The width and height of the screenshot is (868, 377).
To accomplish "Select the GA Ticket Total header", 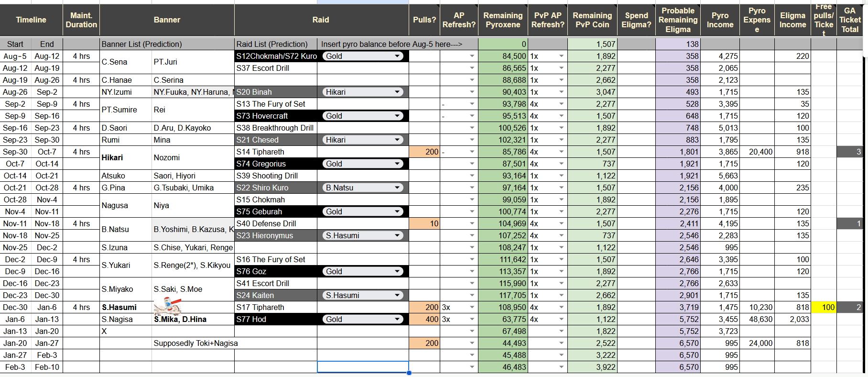I will click(850, 20).
